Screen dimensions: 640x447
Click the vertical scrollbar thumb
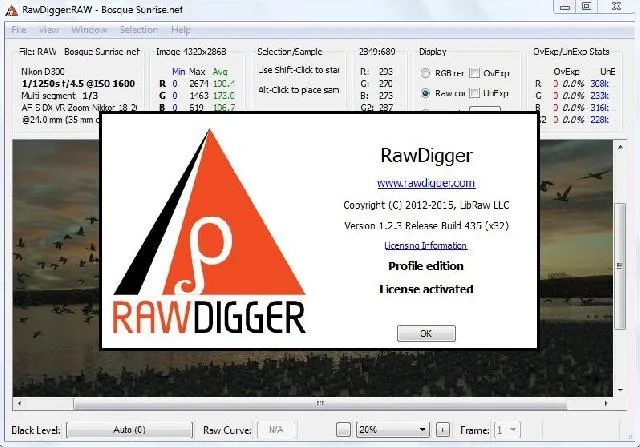pyautogui.click(x=620, y=266)
